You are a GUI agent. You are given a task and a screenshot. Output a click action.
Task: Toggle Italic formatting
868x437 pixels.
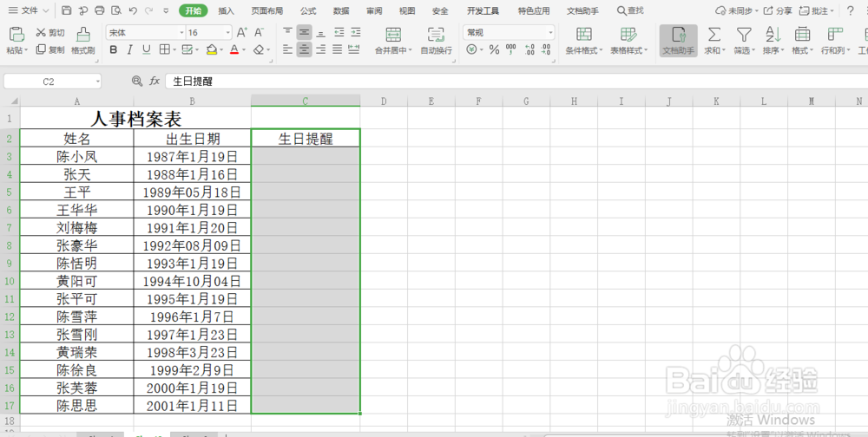click(129, 49)
